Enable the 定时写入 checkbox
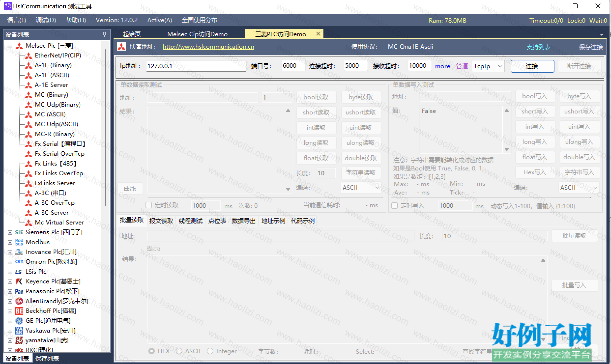This screenshot has height=364, width=611. 394,206
